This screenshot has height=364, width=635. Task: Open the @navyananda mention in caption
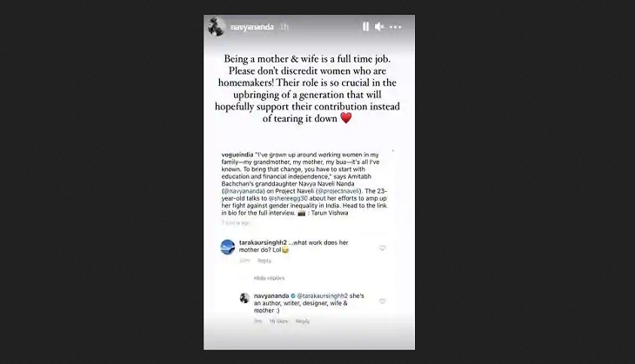click(244, 191)
